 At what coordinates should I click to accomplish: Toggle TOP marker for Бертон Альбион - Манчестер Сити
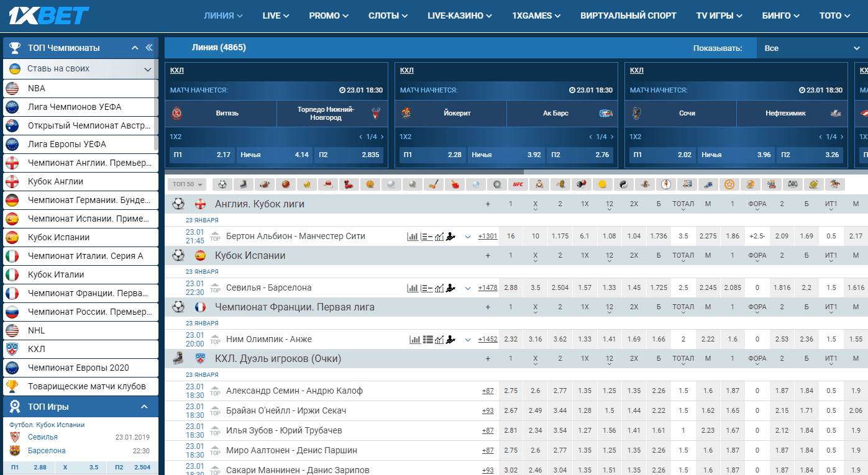(215, 237)
